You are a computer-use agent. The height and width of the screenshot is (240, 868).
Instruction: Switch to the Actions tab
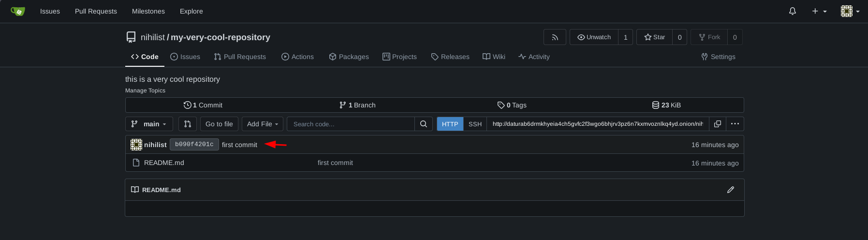coord(297,57)
